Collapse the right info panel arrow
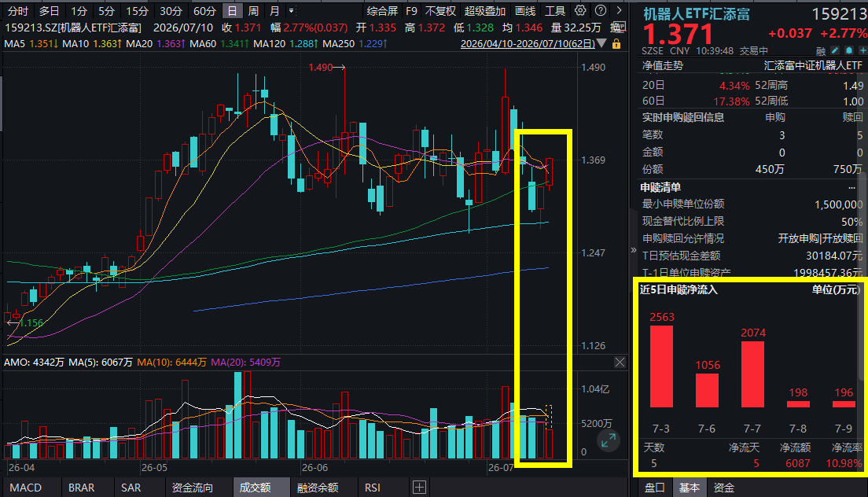The image size is (868, 497). [x=633, y=250]
